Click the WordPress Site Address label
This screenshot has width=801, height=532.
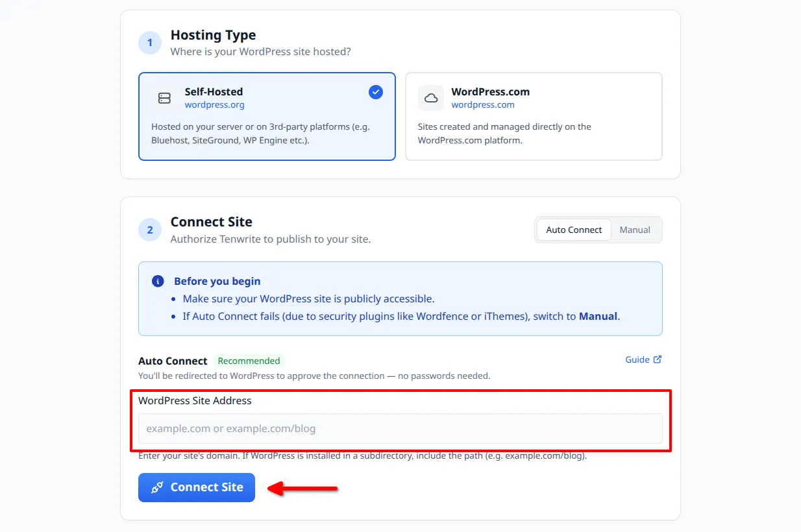click(195, 400)
